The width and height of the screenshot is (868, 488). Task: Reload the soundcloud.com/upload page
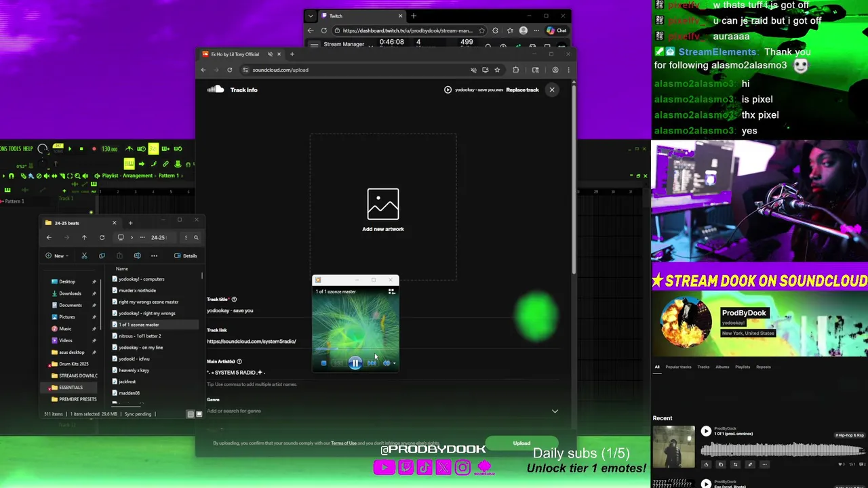[230, 70]
